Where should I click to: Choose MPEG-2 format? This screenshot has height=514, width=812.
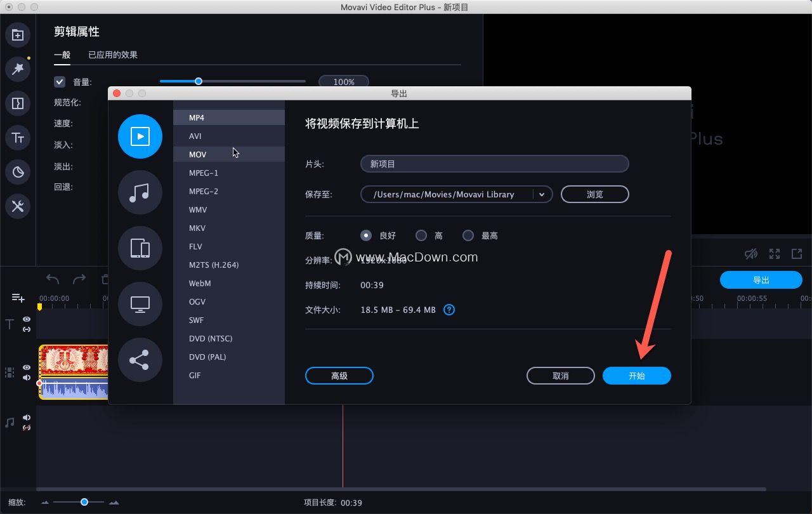(229, 191)
